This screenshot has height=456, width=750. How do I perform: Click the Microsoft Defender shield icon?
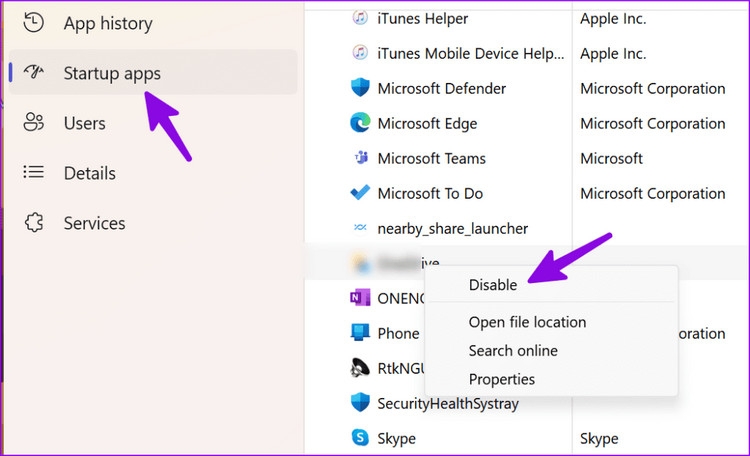click(x=360, y=88)
